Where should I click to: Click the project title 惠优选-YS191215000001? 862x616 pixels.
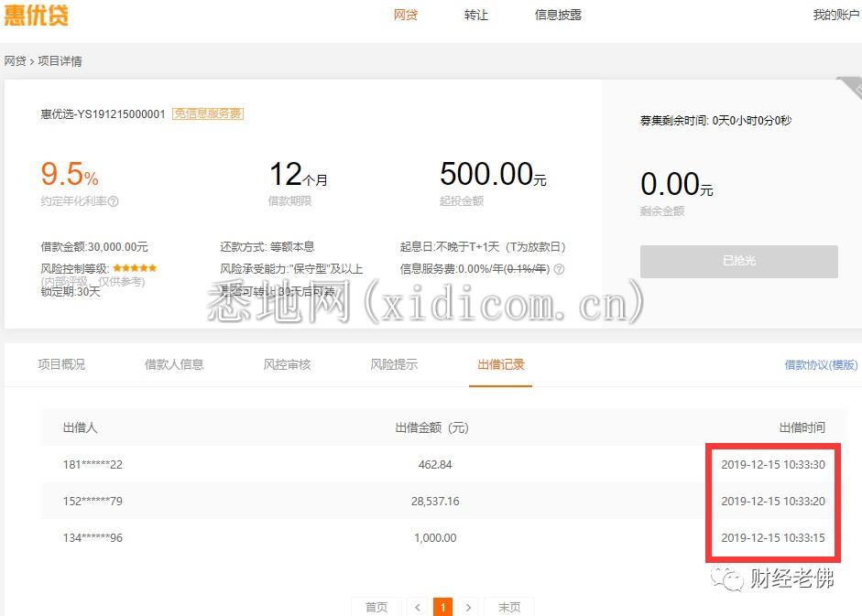(103, 113)
